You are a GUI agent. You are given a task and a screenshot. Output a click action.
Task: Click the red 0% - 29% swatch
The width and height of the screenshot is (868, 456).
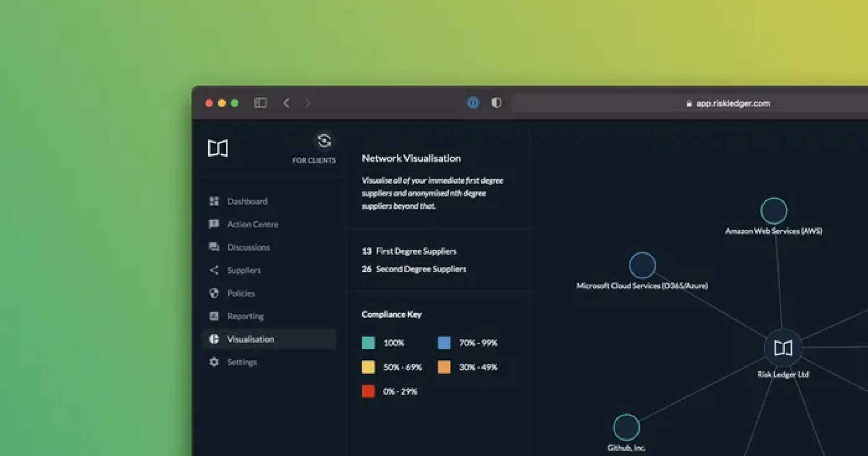[368, 391]
